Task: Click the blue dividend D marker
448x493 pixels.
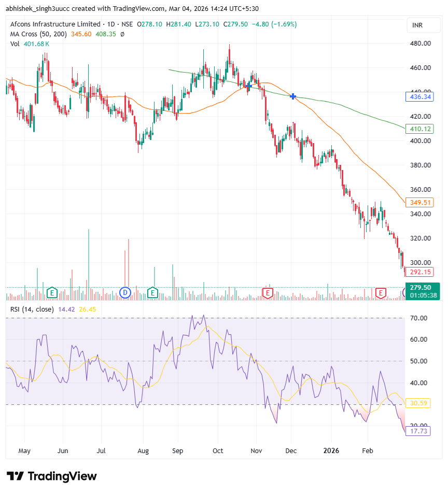Action: [124, 293]
